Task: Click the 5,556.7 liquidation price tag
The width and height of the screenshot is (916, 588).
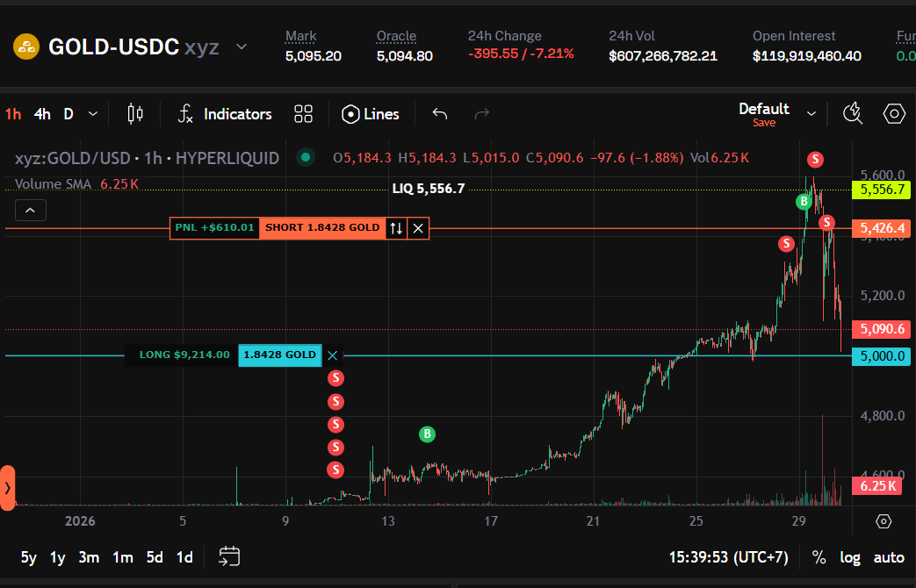Action: pos(881,190)
